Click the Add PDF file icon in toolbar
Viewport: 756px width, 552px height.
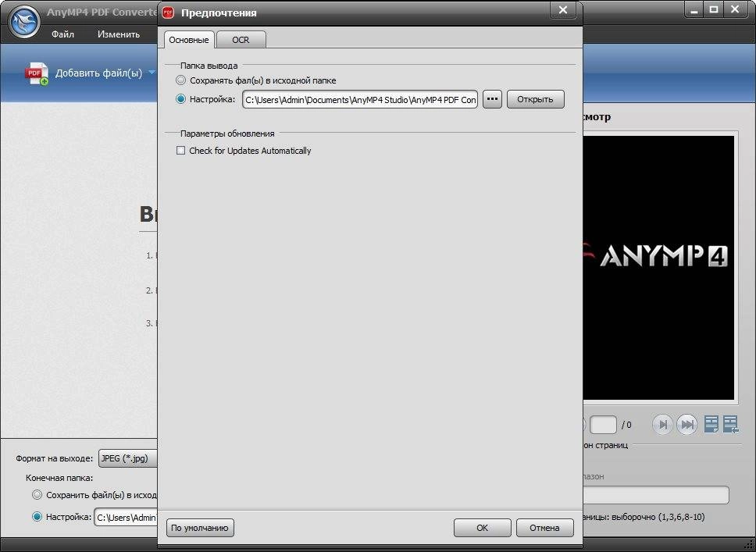point(37,73)
